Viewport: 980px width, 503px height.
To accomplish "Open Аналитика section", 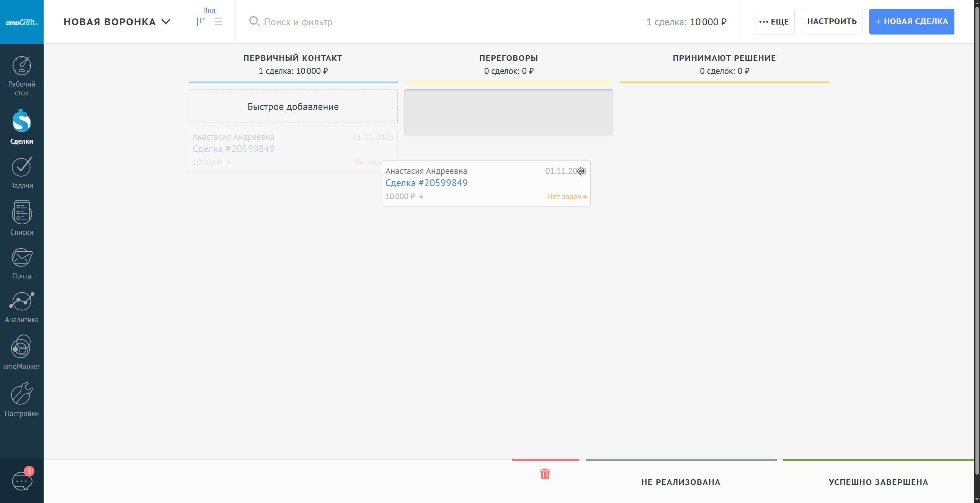I will (x=21, y=307).
